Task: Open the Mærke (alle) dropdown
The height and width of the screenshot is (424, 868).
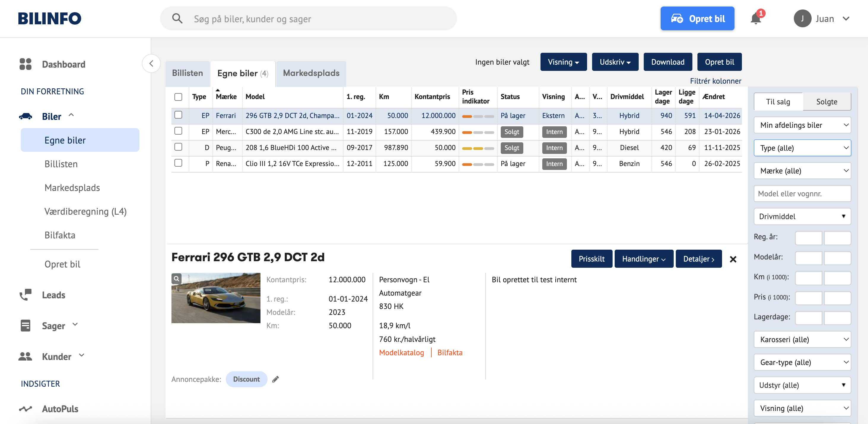Action: click(802, 171)
